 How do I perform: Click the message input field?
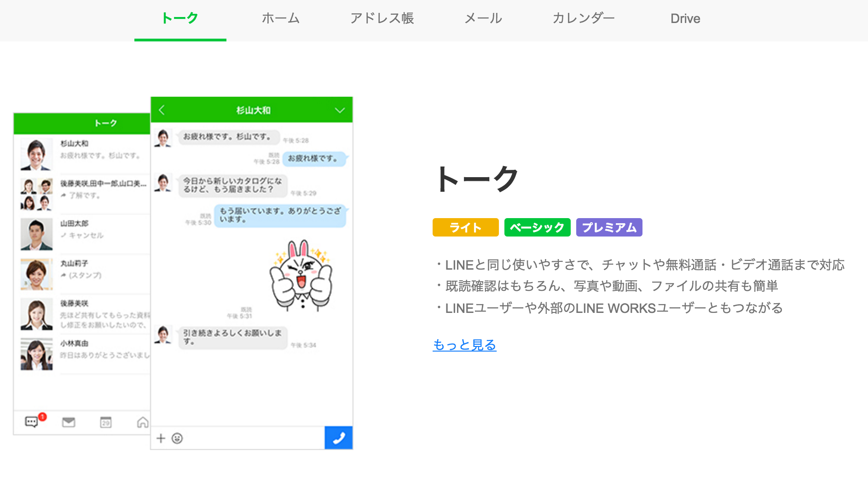254,438
